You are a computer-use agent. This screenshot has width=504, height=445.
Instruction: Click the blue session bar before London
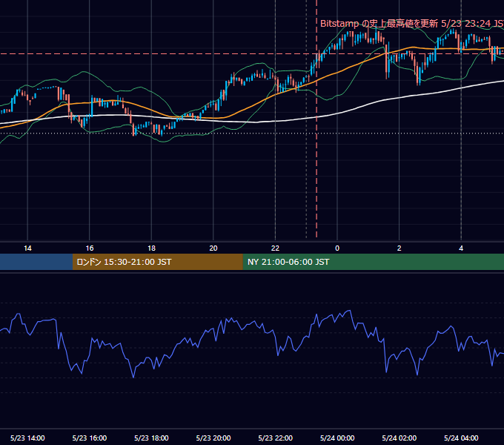(x=36, y=262)
